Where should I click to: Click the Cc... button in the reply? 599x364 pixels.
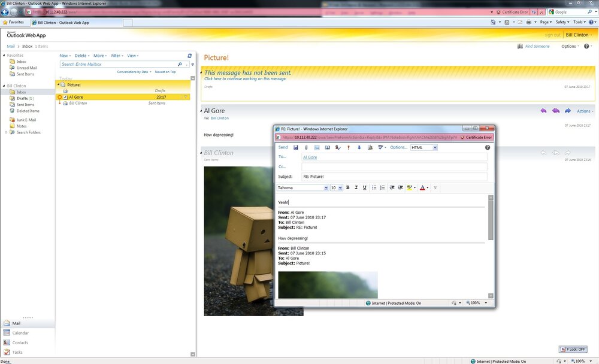pyautogui.click(x=282, y=166)
